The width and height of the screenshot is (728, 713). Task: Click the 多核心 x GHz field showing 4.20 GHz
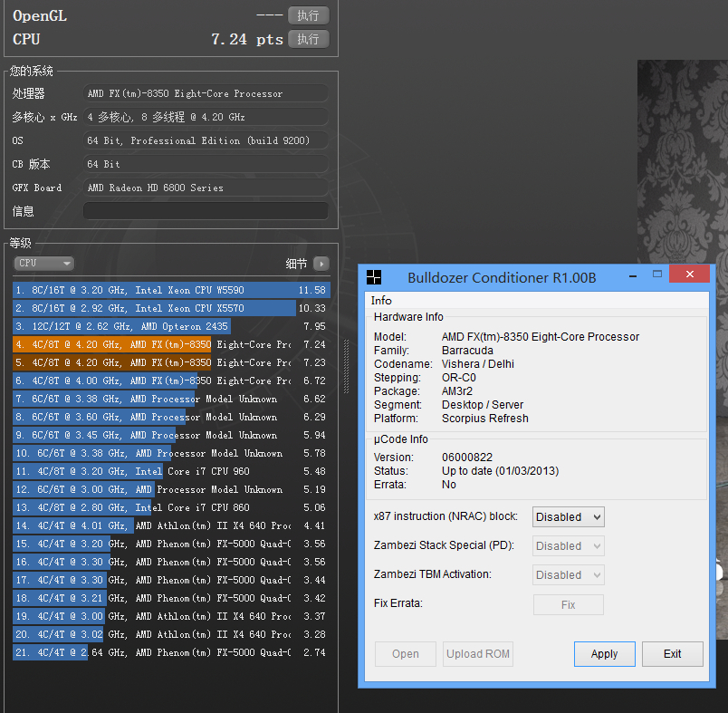(206, 117)
